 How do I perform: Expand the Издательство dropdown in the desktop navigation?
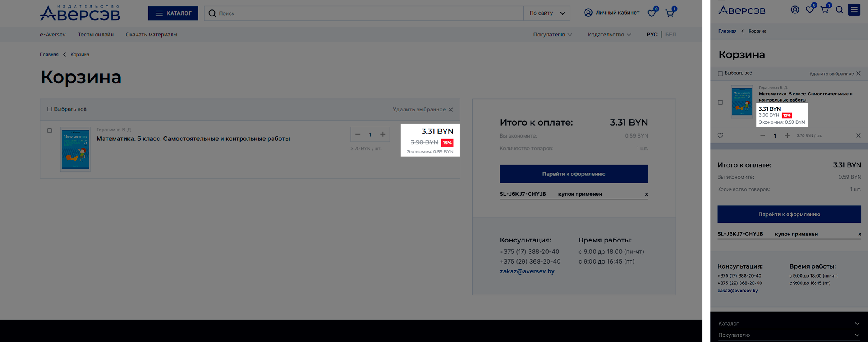pos(609,35)
